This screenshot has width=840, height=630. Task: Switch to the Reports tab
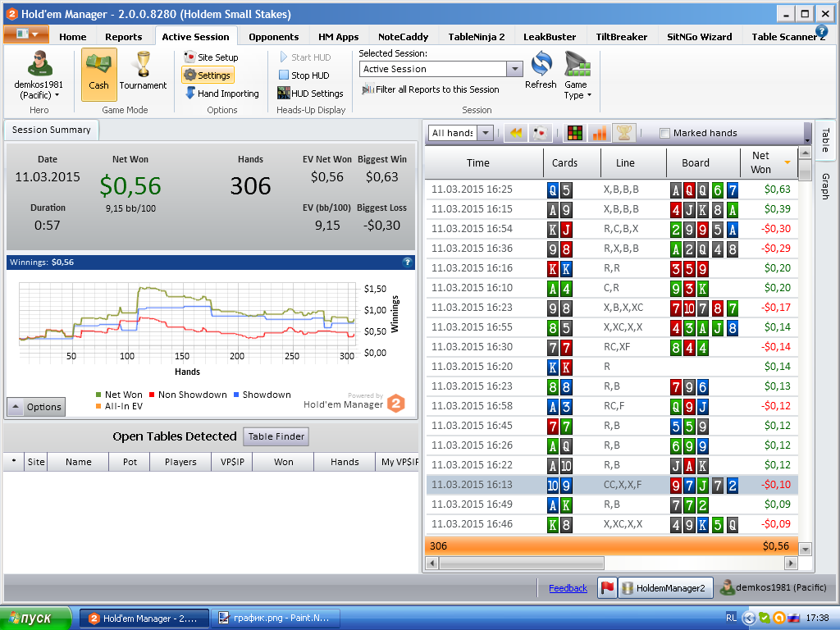click(x=124, y=37)
